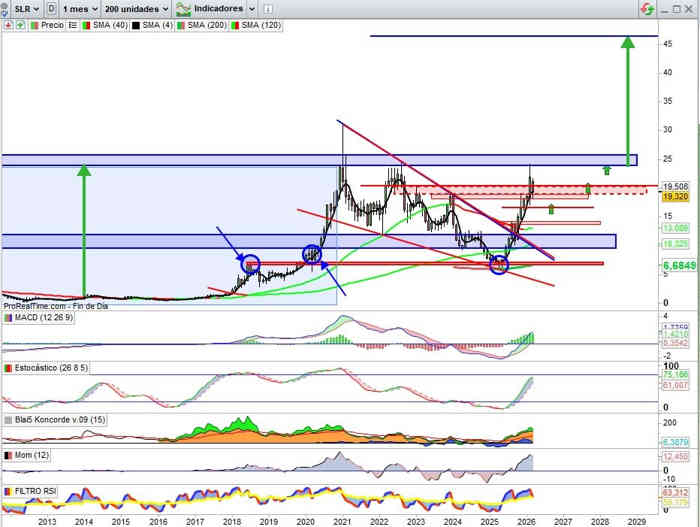Select the SMA (4) indicator label

tap(159, 24)
